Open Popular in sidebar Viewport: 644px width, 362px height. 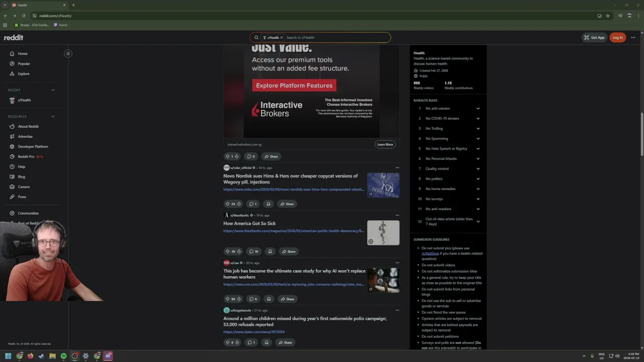(x=24, y=64)
